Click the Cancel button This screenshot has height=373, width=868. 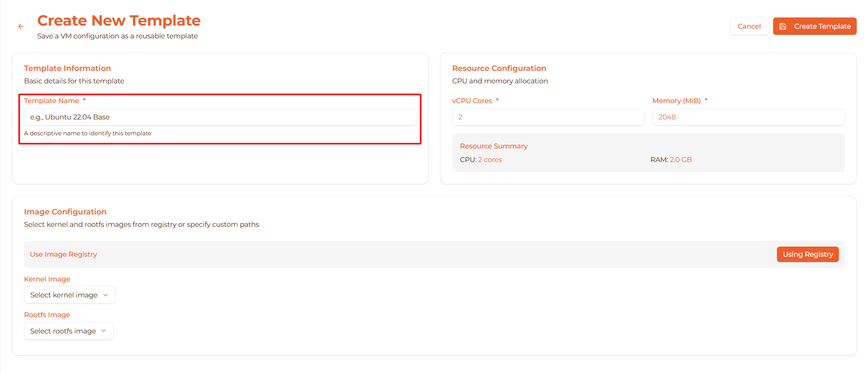(749, 26)
